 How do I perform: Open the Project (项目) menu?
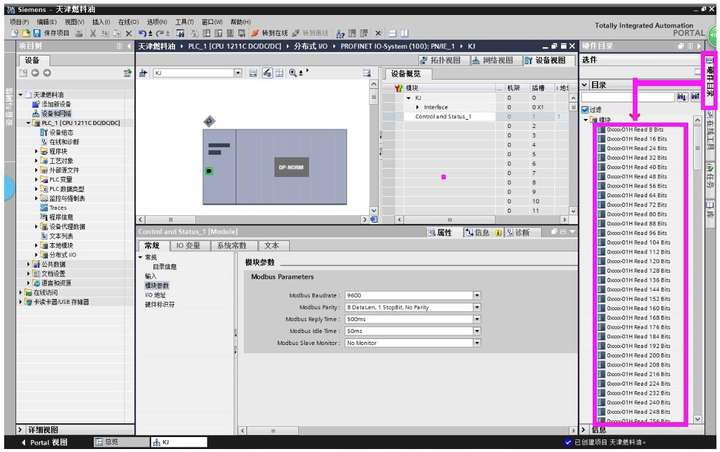pyautogui.click(x=19, y=22)
